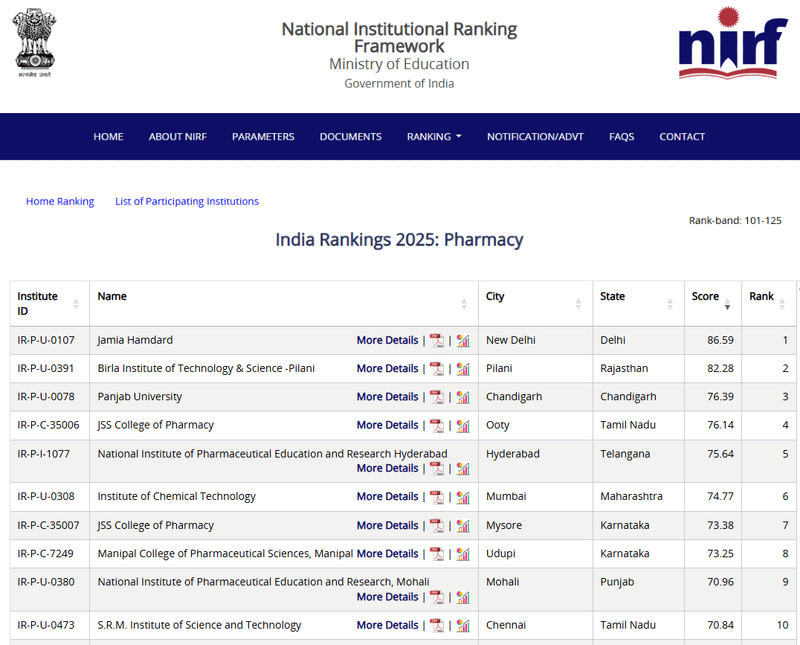Screen dimensions: 800x645
Task: Click the NIRF logo in the header
Action: click(733, 43)
